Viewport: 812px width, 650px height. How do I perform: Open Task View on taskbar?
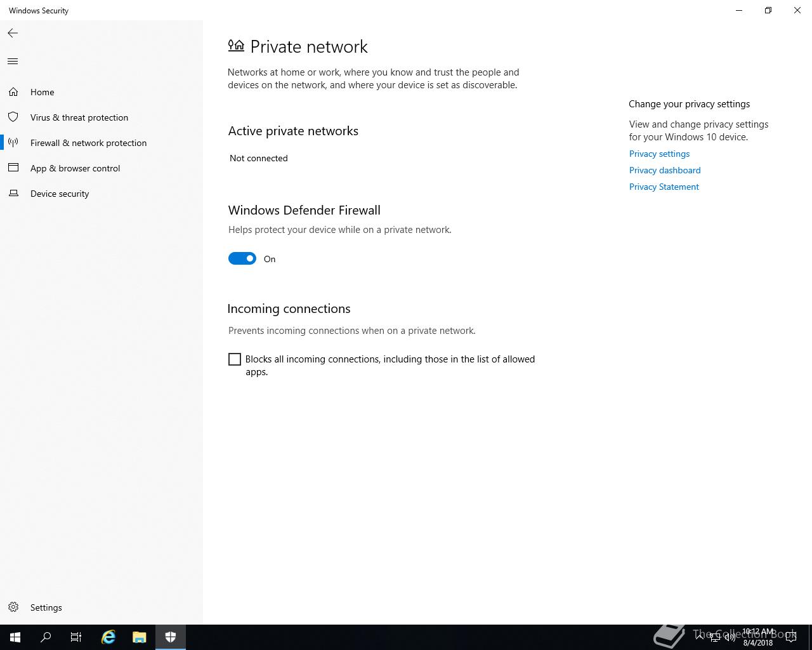pos(76,637)
